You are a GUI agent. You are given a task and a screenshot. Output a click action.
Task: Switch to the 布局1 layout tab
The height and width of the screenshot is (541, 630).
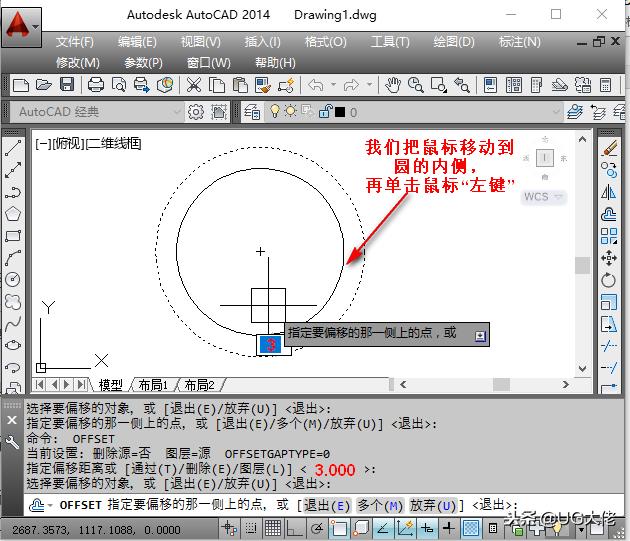click(x=152, y=385)
